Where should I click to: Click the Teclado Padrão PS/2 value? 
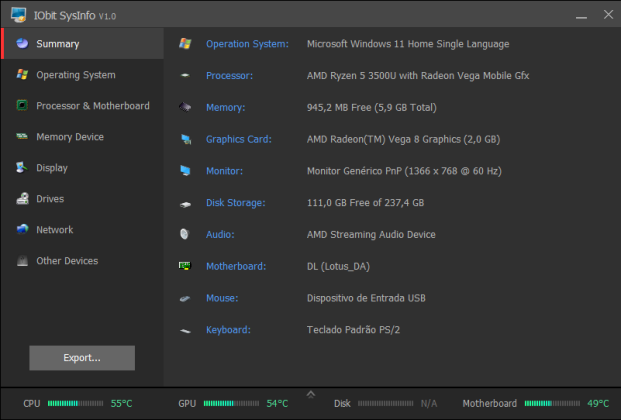pyautogui.click(x=353, y=330)
